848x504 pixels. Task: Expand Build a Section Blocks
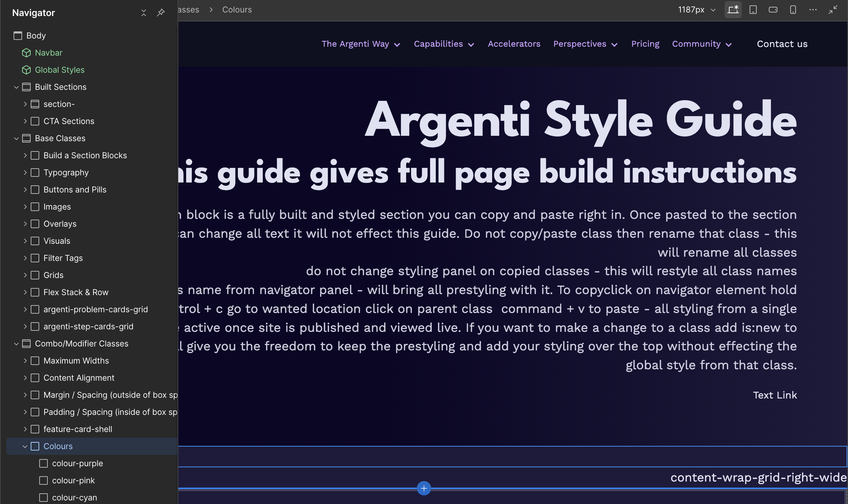pyautogui.click(x=25, y=155)
